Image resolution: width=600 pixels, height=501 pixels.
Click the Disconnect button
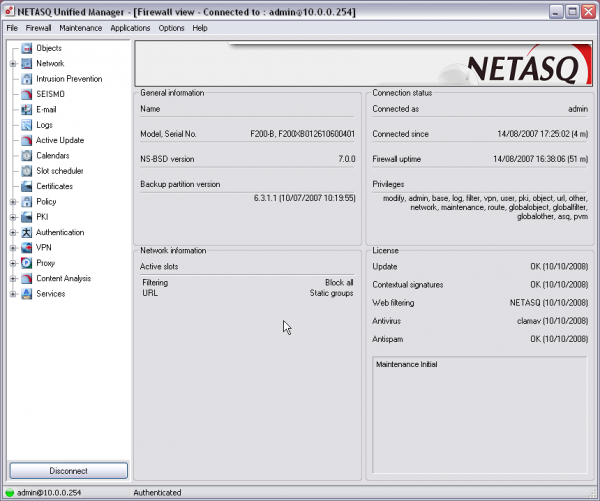[68, 471]
